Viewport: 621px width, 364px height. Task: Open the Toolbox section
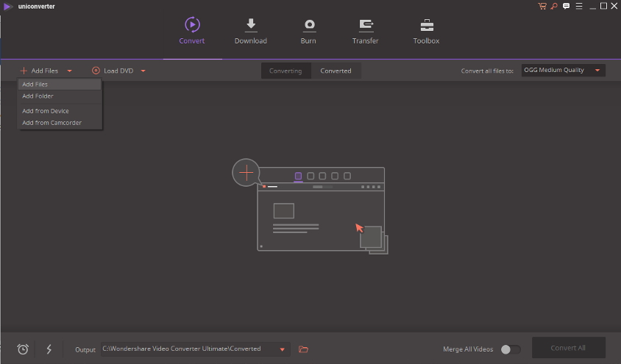click(x=426, y=31)
